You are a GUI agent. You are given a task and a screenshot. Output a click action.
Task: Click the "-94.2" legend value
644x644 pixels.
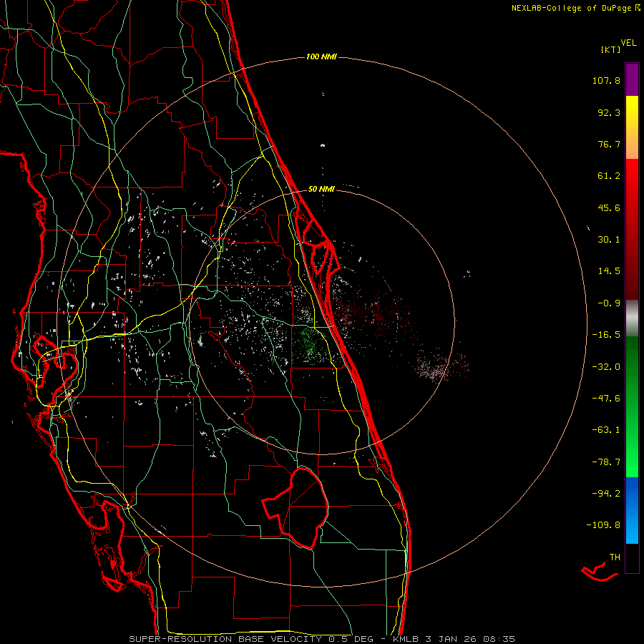pyautogui.click(x=606, y=493)
